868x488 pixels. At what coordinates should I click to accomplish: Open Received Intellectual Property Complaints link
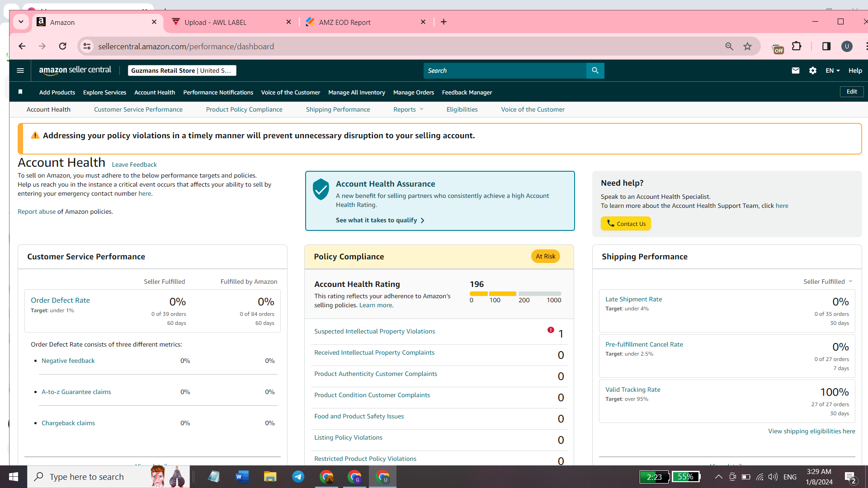374,352
